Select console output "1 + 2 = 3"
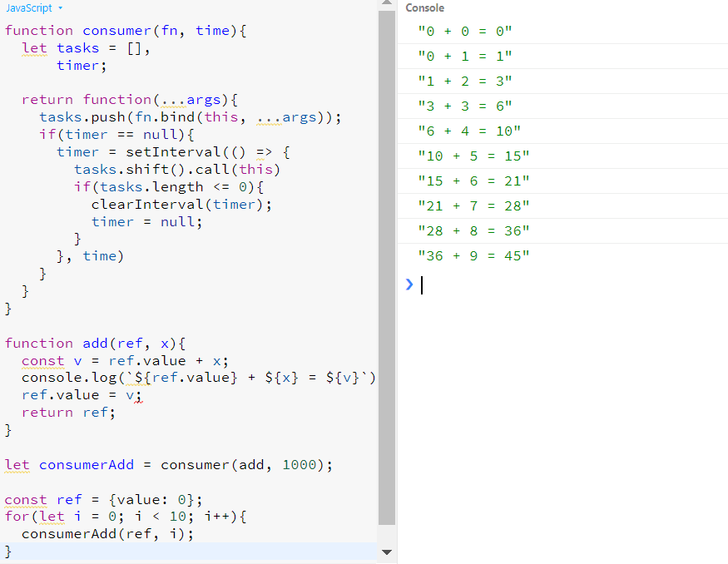Viewport: 728px width, 564px height. (465, 82)
